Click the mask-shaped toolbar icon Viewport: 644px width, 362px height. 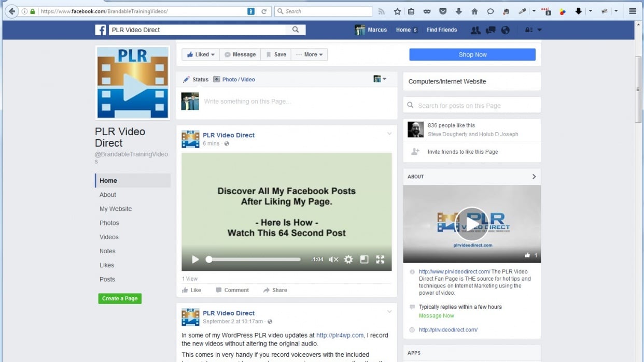pyautogui.click(x=427, y=11)
